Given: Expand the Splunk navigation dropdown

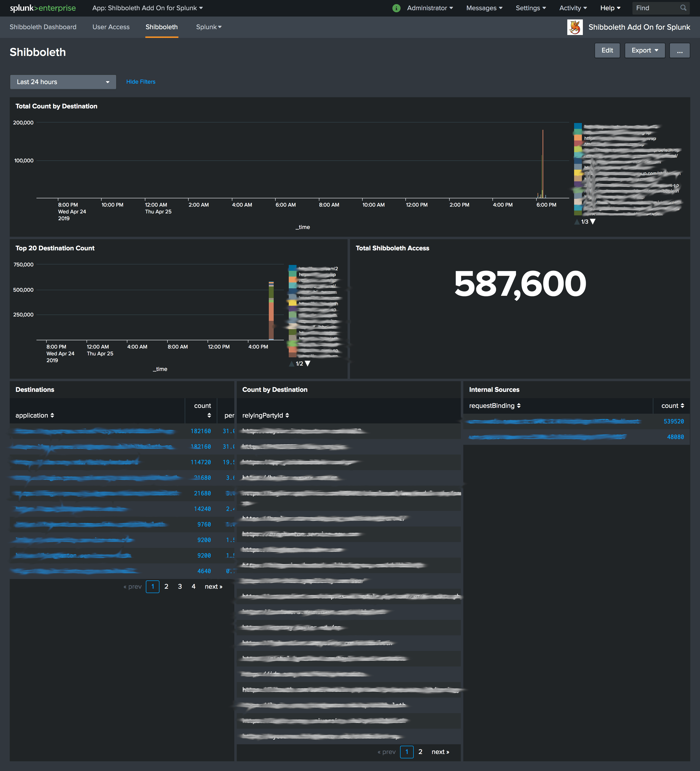Looking at the screenshot, I should tap(209, 27).
